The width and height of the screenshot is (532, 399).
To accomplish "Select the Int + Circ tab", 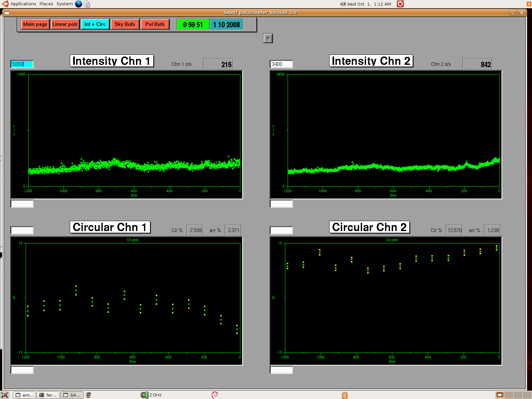I will click(95, 24).
